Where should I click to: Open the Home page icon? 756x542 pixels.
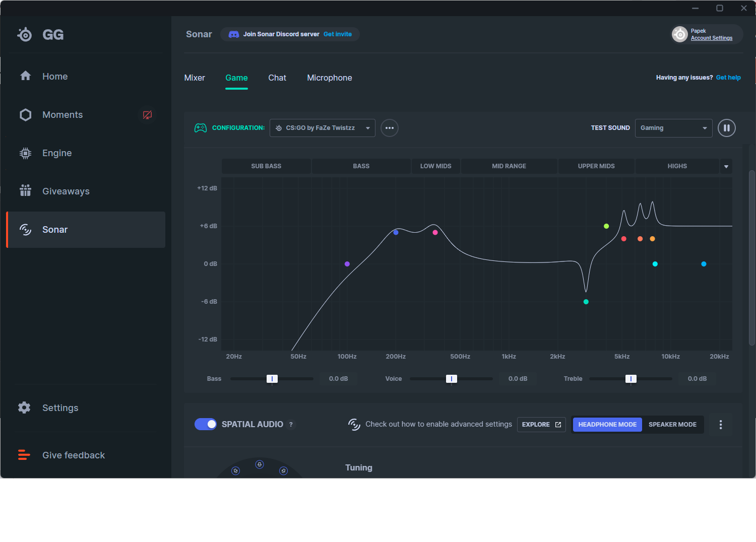tap(26, 76)
